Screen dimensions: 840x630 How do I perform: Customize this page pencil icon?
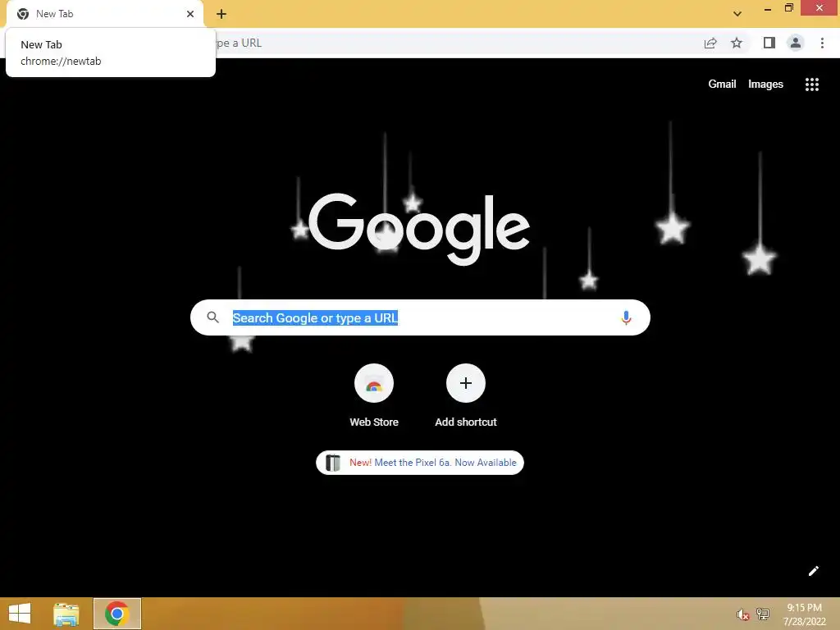[813, 571]
